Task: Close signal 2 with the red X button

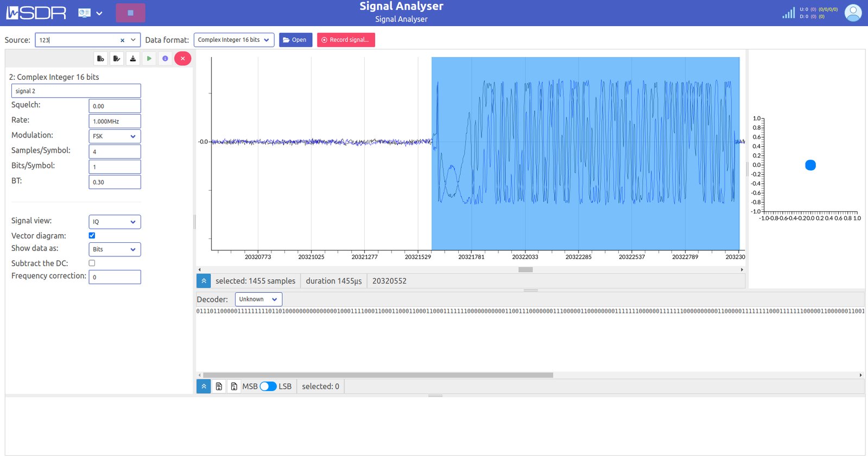Action: [183, 59]
